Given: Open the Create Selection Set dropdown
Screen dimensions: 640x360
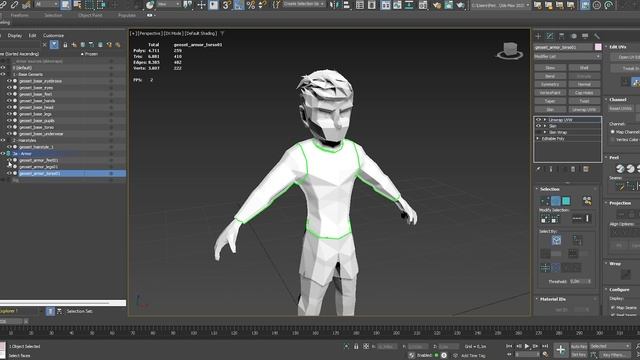Looking at the screenshot, I should [303, 4].
